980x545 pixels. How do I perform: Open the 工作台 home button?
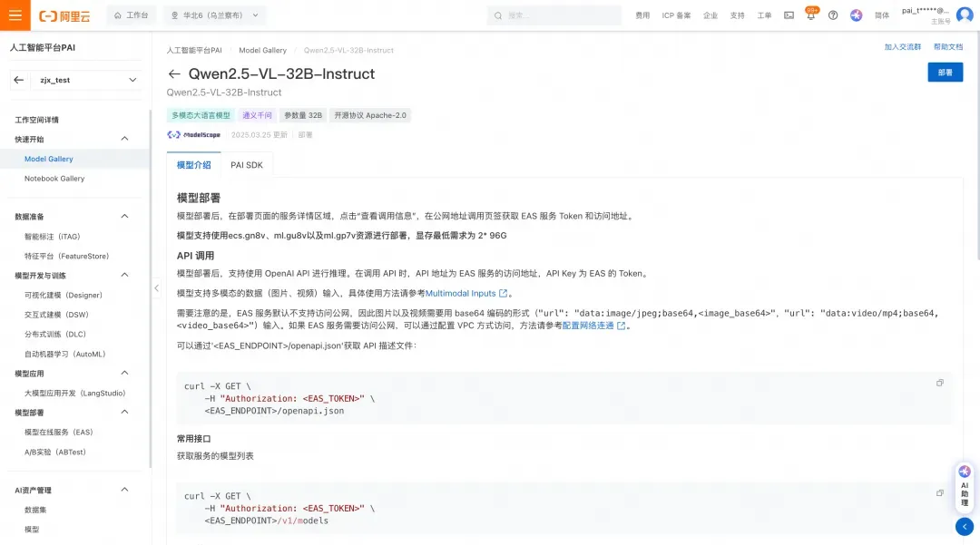[x=132, y=15]
